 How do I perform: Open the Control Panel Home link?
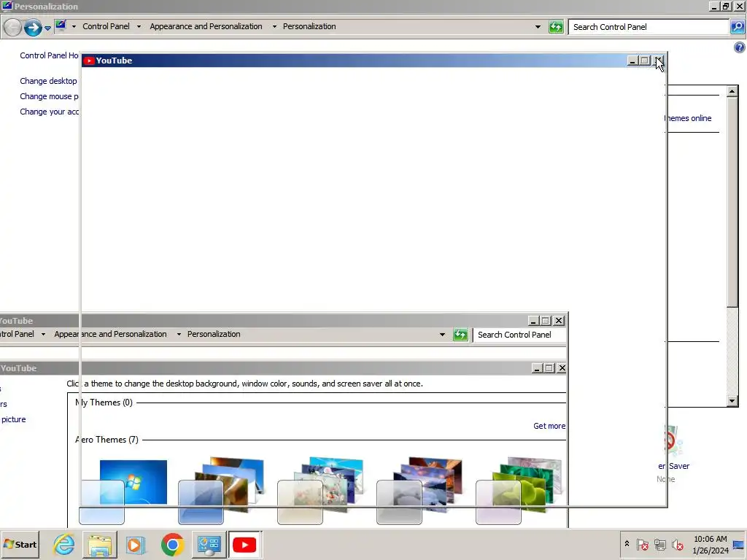[49, 55]
